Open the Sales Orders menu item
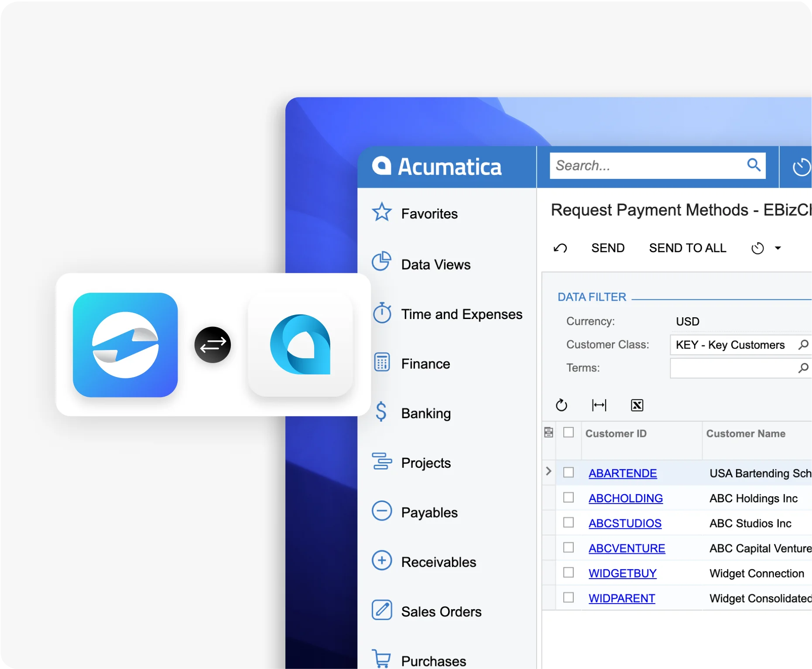 (x=441, y=612)
